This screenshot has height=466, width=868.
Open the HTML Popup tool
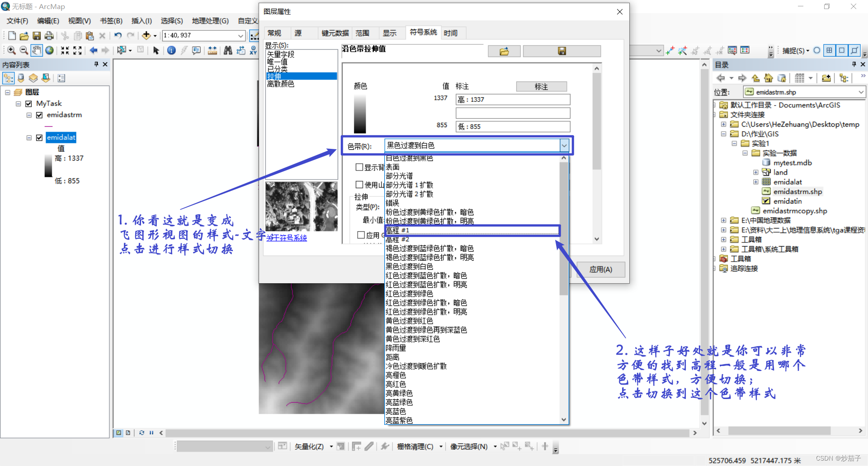click(196, 50)
